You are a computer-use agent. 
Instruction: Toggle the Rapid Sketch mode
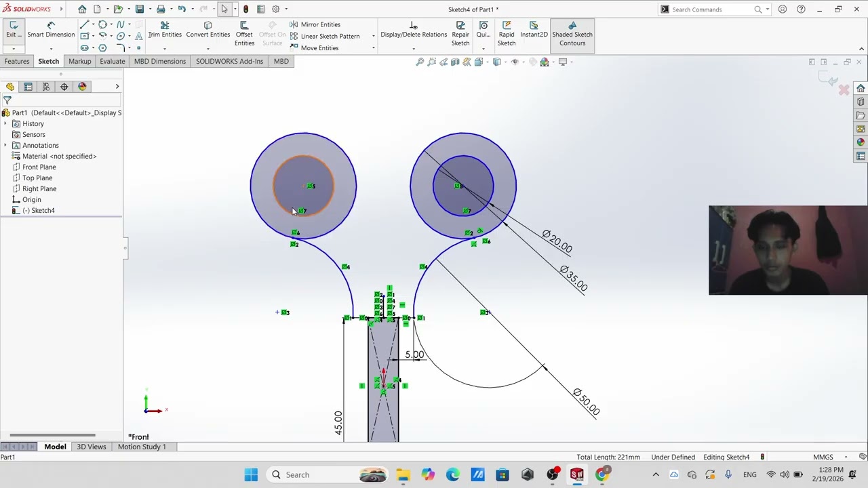point(507,34)
